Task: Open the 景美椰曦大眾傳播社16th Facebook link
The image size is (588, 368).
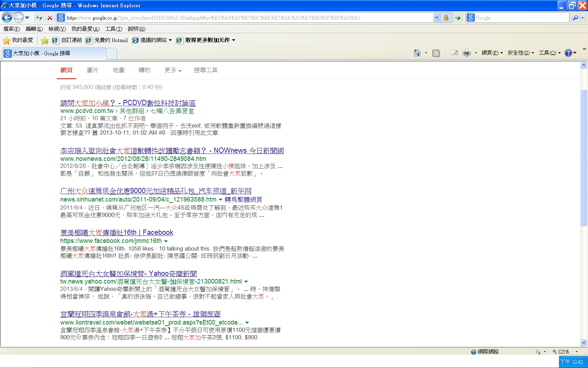Action: (117, 232)
